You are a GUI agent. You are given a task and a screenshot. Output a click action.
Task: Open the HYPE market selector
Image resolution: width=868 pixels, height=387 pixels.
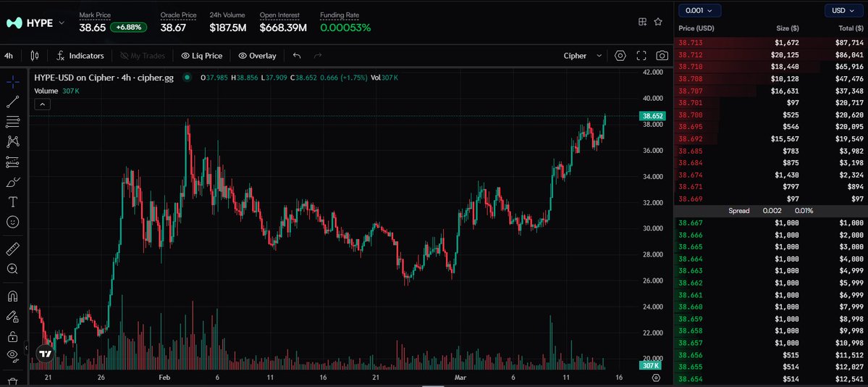coord(35,22)
